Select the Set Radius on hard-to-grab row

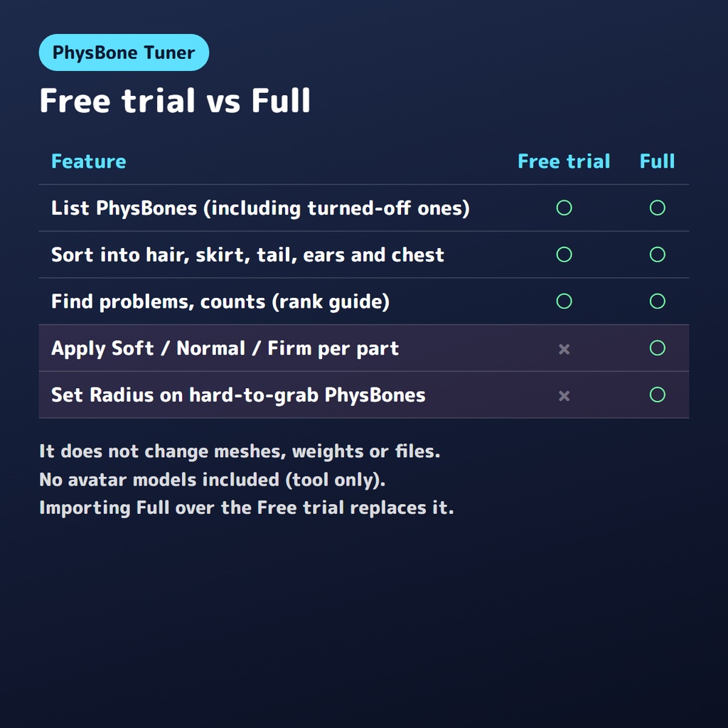[x=364, y=395]
